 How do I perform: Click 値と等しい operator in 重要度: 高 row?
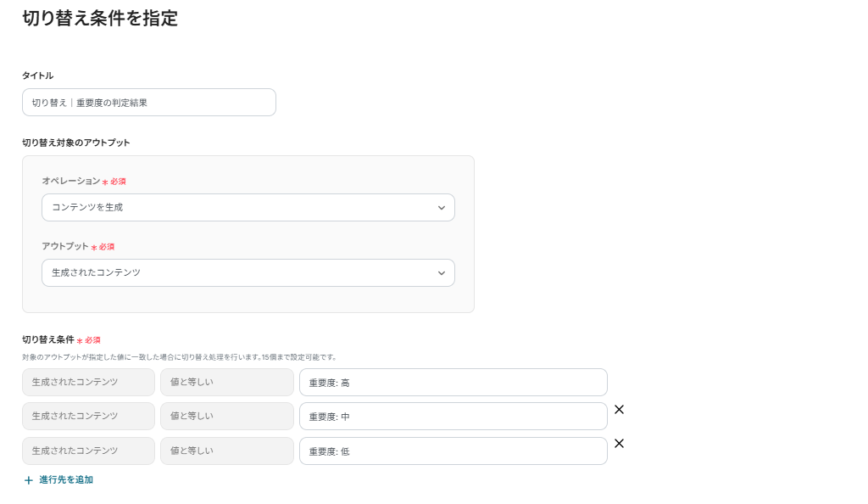coord(227,382)
